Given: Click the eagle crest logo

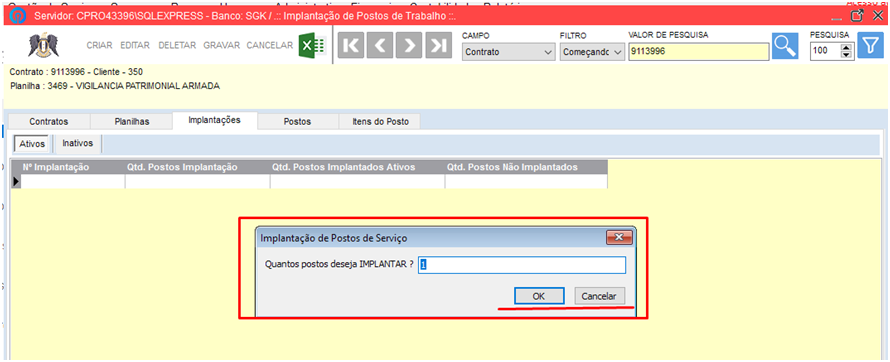Looking at the screenshot, I should [43, 45].
